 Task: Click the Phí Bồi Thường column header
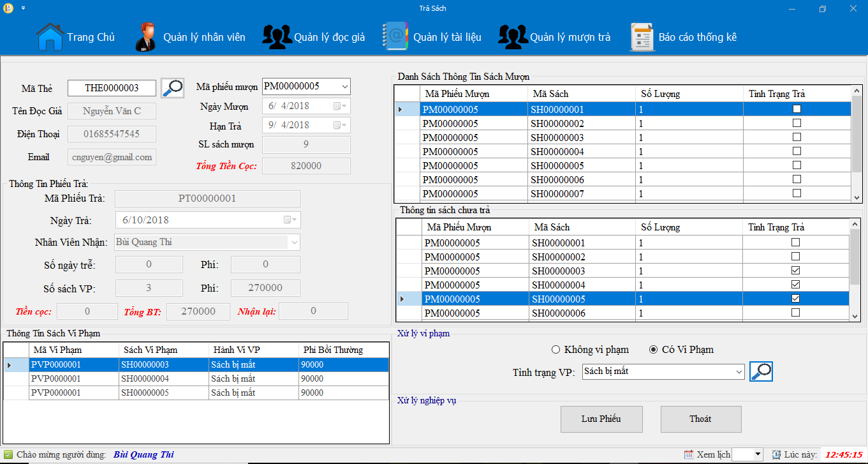click(x=343, y=350)
